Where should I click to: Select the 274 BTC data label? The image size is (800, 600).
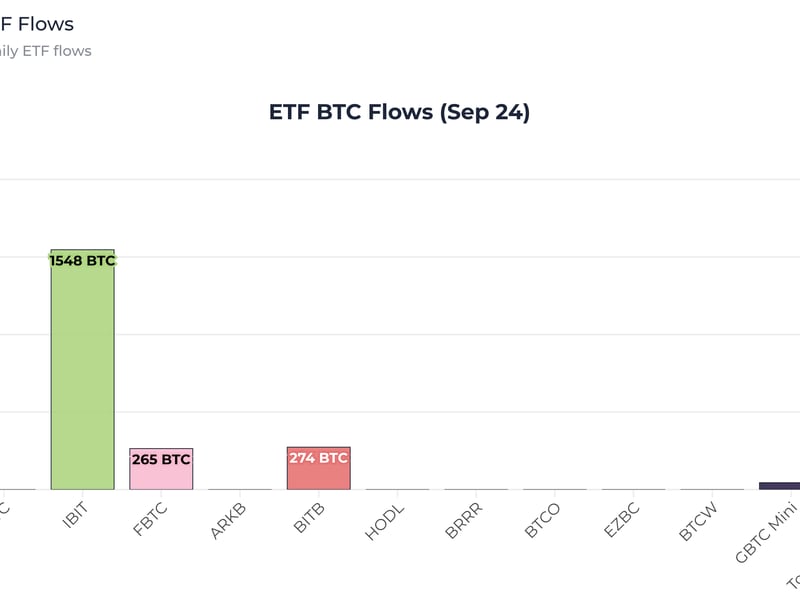318,459
